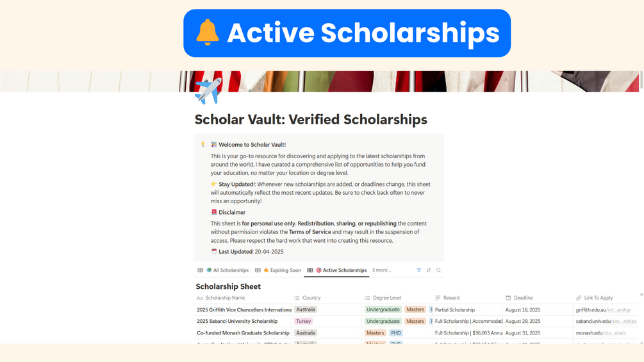Open the database filter icon

pyautogui.click(x=419, y=270)
